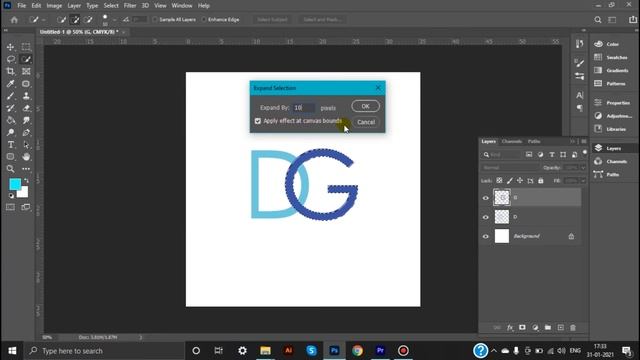The width and height of the screenshot is (640, 360).
Task: Add a layer mask in Layers panel
Action: [522, 327]
